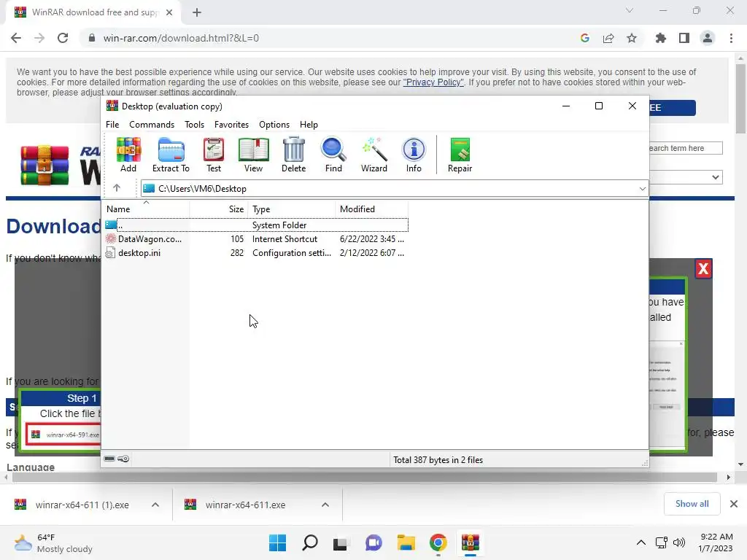Expand options for winrar-x64-611.exe download
Screen dimensions: 747x560
325,505
